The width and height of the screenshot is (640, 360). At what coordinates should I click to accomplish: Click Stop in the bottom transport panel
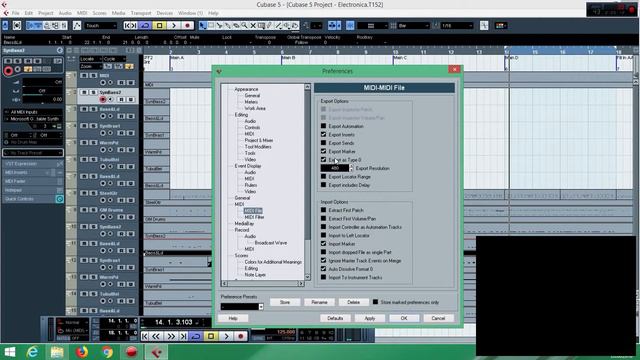[x=211, y=336]
